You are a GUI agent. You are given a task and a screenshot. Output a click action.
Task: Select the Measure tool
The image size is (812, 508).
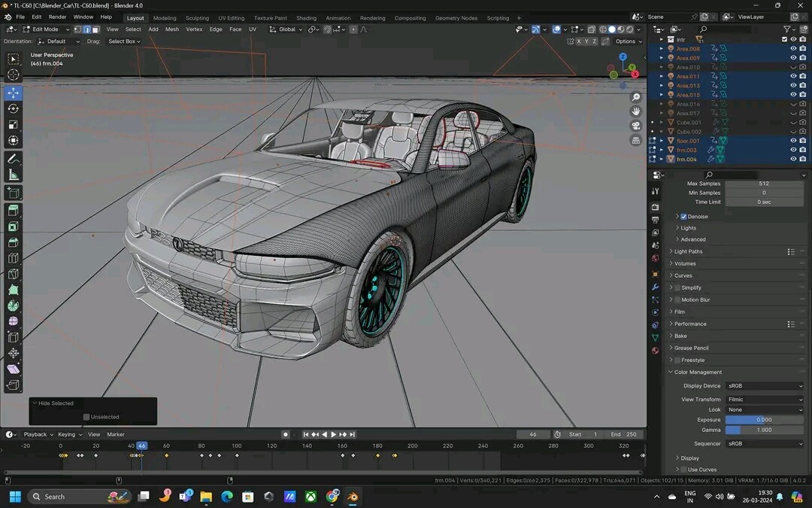coord(13,175)
